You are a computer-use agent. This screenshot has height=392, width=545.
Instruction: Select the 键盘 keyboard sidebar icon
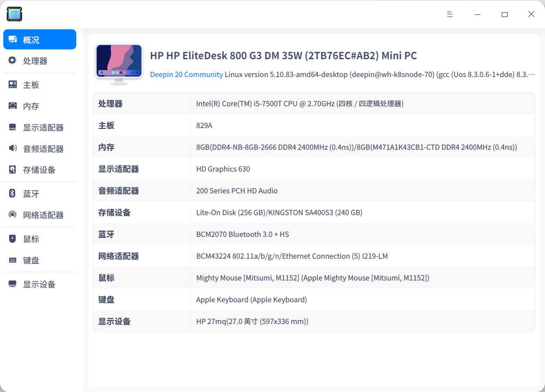click(x=12, y=260)
